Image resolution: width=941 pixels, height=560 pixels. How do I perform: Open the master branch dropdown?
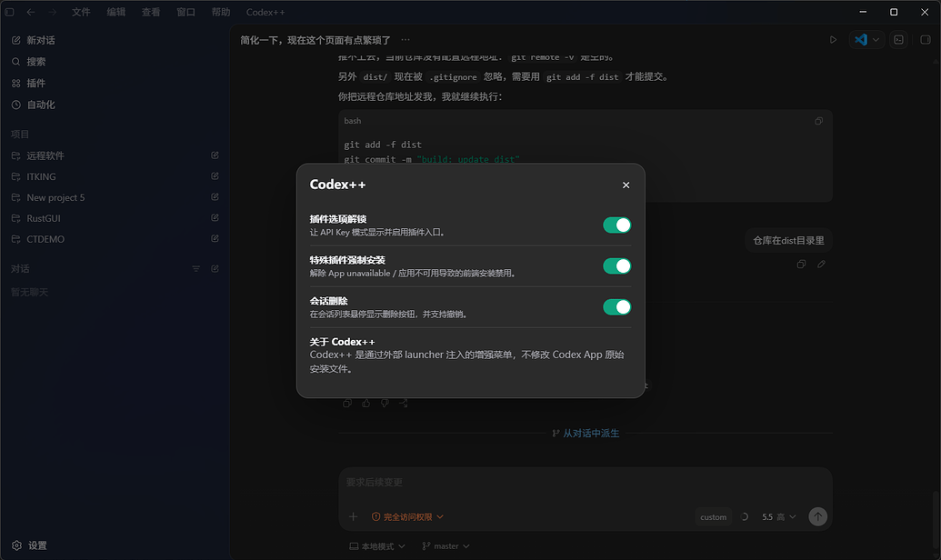tap(445, 546)
